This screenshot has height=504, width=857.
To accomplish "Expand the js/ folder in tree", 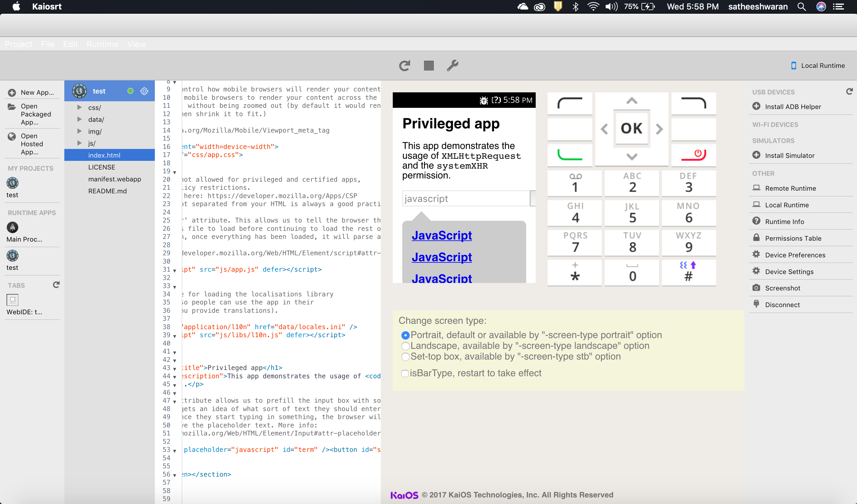I will click(x=80, y=143).
